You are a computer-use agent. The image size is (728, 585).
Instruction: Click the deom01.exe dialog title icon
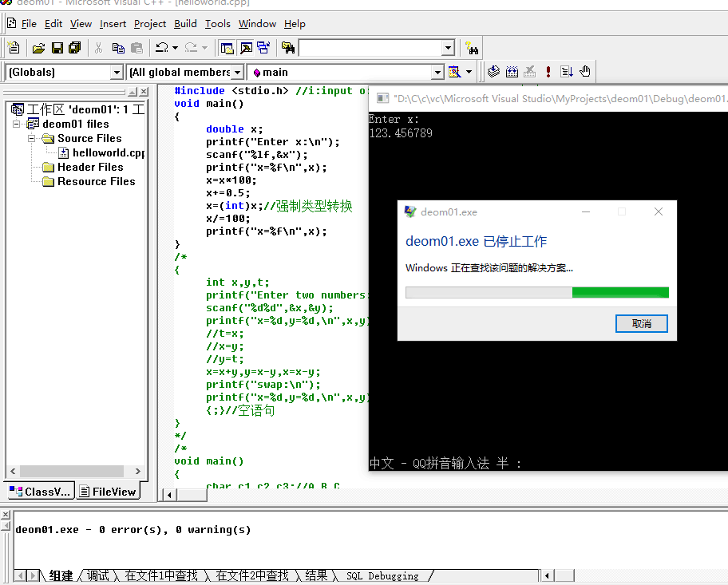410,211
